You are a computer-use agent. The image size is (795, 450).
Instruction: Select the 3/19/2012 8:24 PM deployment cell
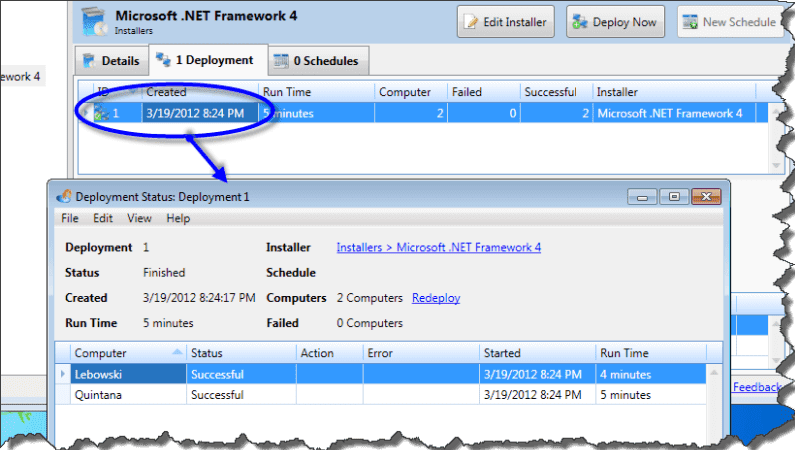[200, 113]
